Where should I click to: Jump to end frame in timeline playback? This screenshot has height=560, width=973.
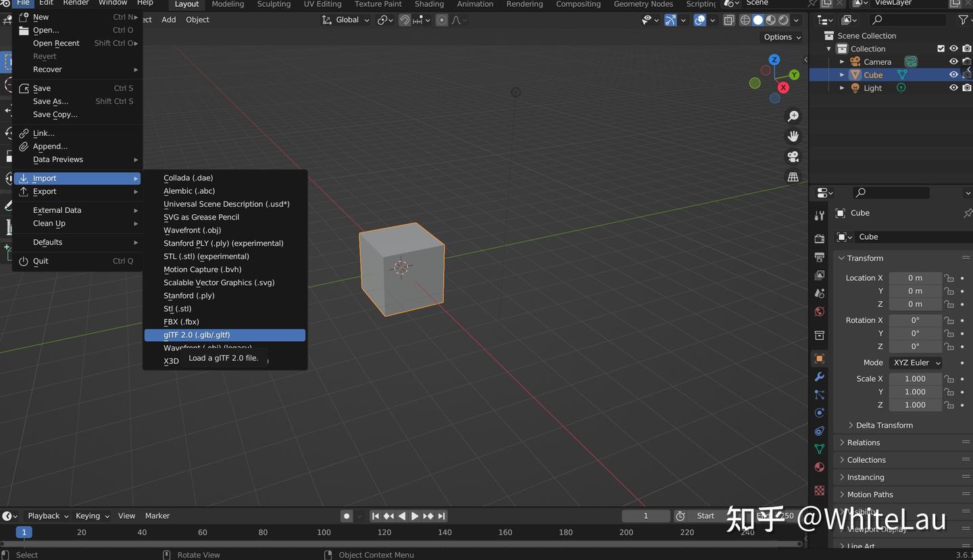[x=441, y=515]
